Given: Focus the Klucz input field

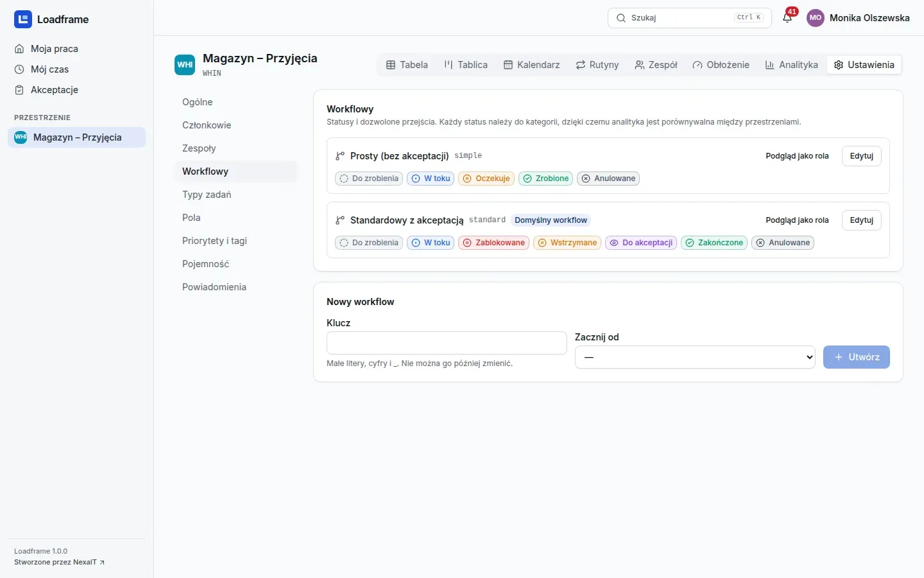Looking at the screenshot, I should [x=447, y=343].
